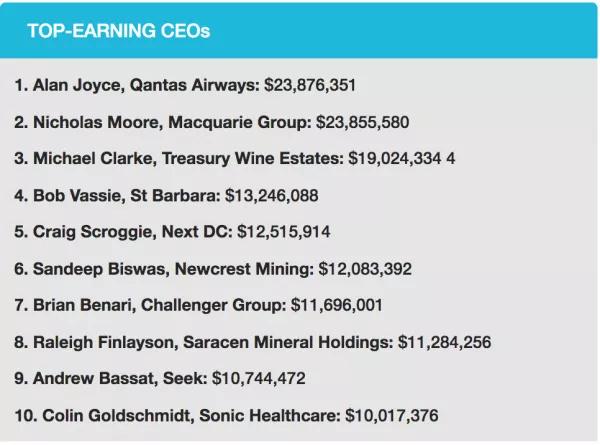
Task: Click the $12,083,392 salary amount
Action: 365,269
